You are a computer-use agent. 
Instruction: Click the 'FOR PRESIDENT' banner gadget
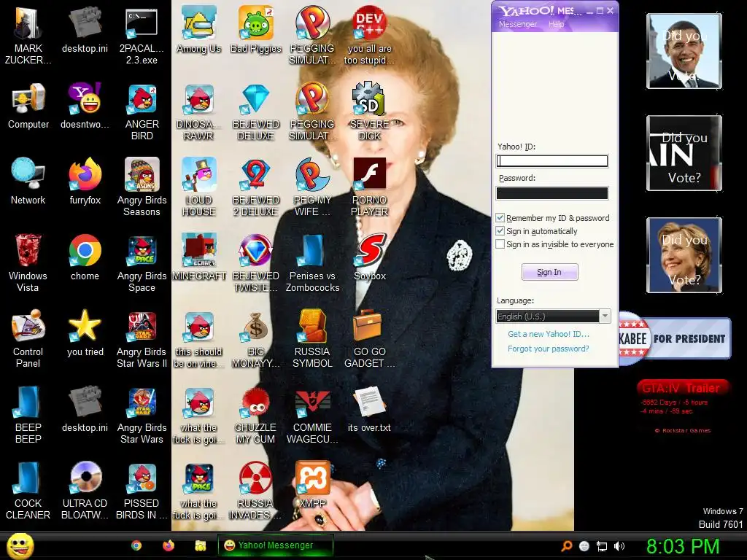click(x=676, y=338)
